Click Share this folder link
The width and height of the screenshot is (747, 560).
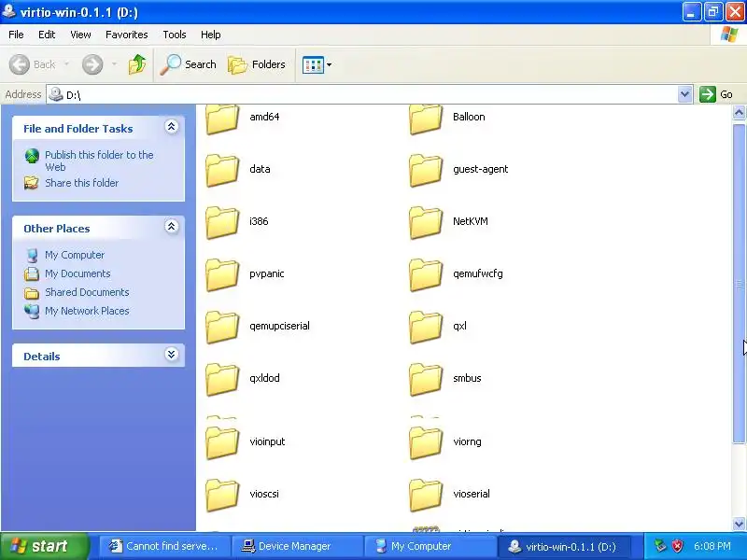pos(81,183)
